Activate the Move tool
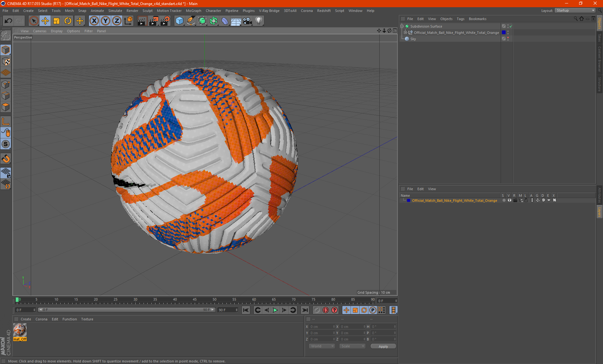The image size is (603, 364). click(x=45, y=21)
